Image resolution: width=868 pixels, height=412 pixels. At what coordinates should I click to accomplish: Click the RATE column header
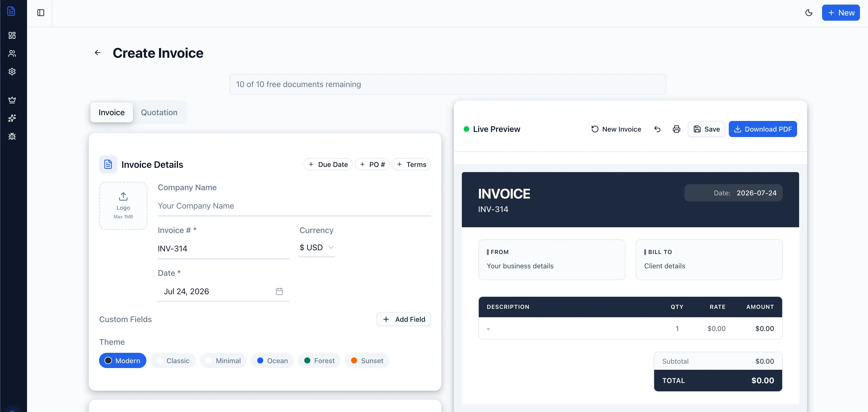pyautogui.click(x=717, y=307)
